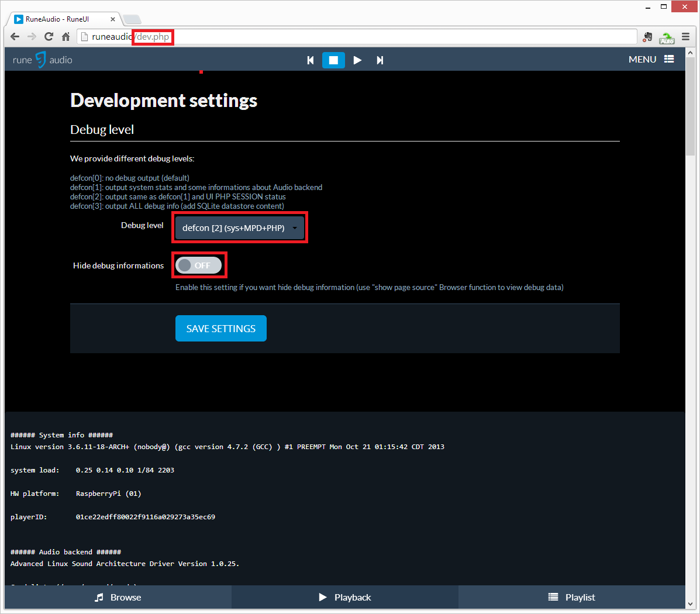Viewport: 700px width, 614px height.
Task: Click the SAVE SETTINGS button
Action: tap(221, 328)
